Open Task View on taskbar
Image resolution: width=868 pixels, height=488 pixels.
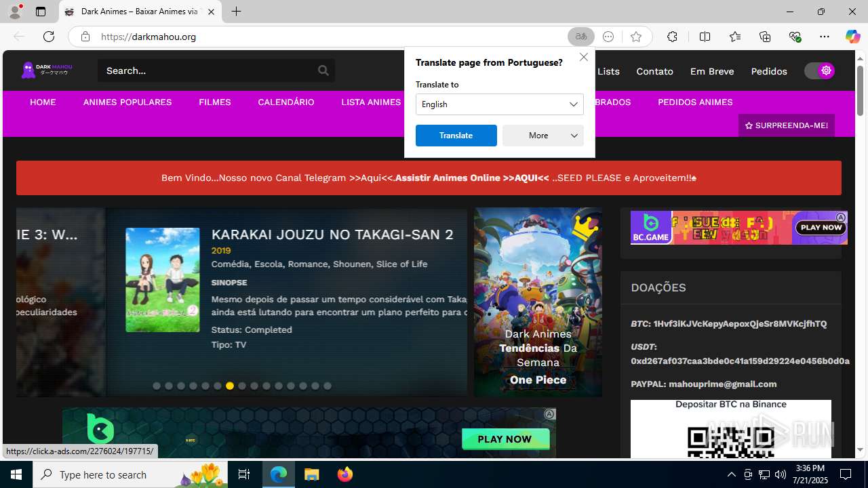coord(244,474)
